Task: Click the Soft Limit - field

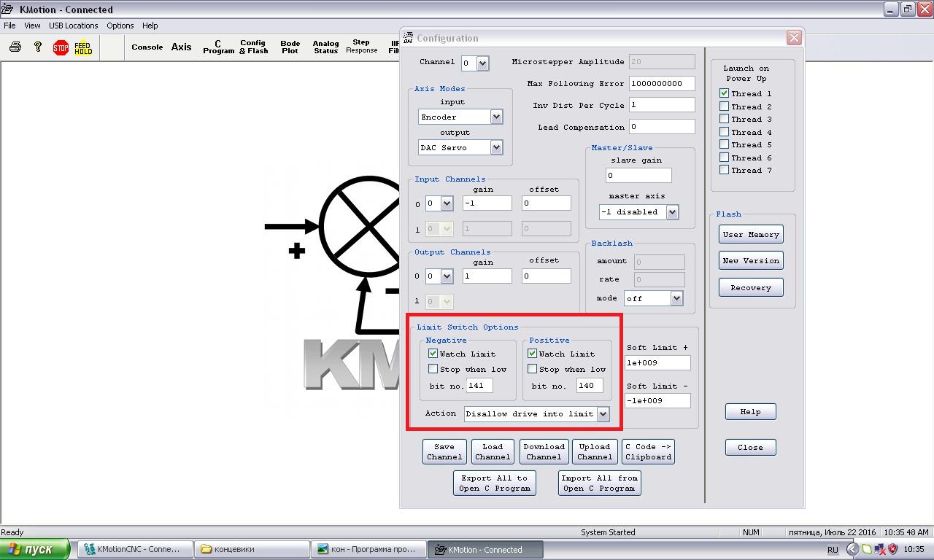Action: (657, 400)
